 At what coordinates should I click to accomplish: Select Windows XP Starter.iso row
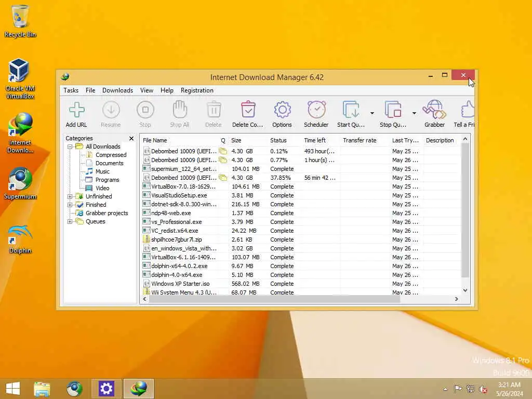[300, 284]
